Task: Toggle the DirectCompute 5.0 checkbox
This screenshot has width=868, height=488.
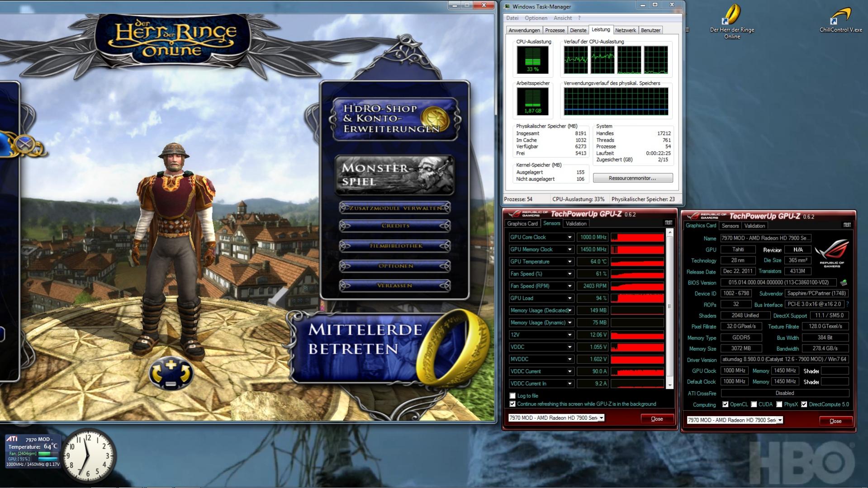Action: (x=804, y=404)
